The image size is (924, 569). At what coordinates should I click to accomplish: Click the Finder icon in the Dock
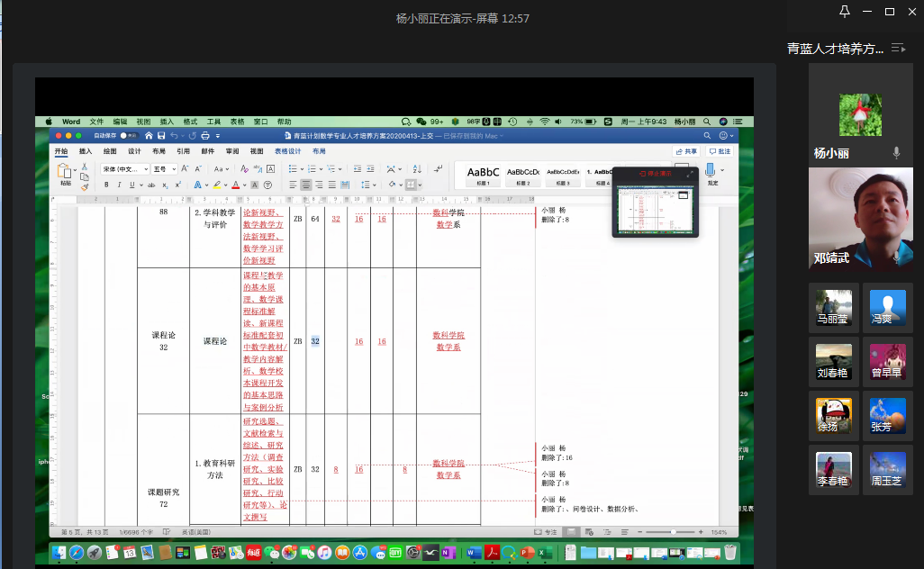pyautogui.click(x=59, y=553)
